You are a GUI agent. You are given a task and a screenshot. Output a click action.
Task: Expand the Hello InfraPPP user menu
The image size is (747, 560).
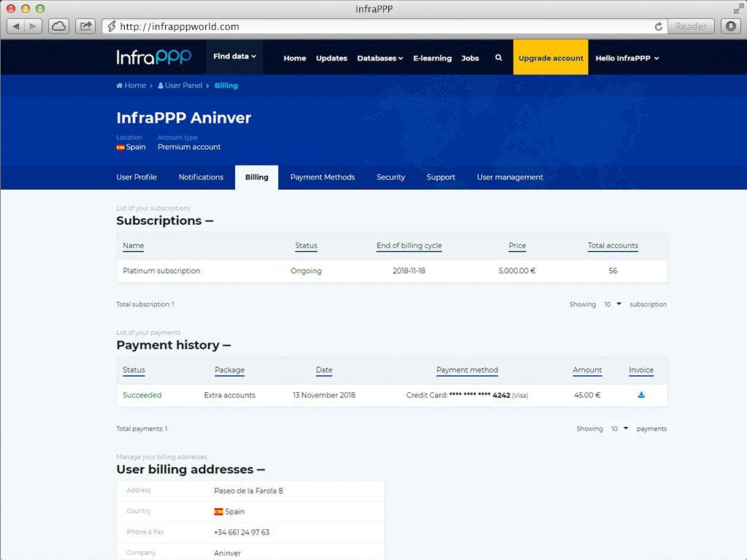(x=627, y=58)
